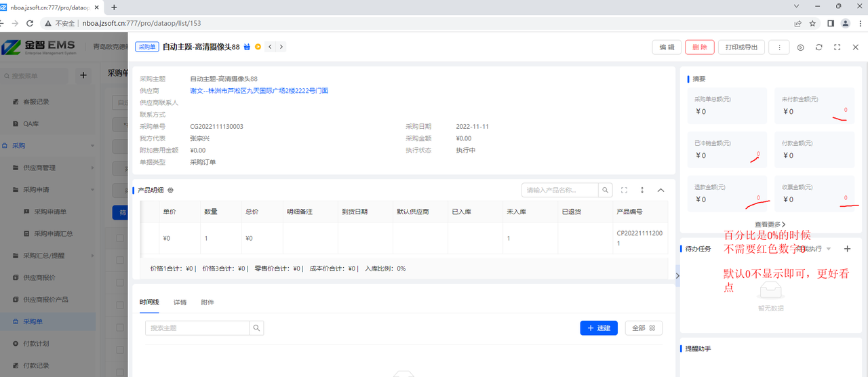
Task: Click the plus button in left sidebar
Action: click(x=83, y=75)
